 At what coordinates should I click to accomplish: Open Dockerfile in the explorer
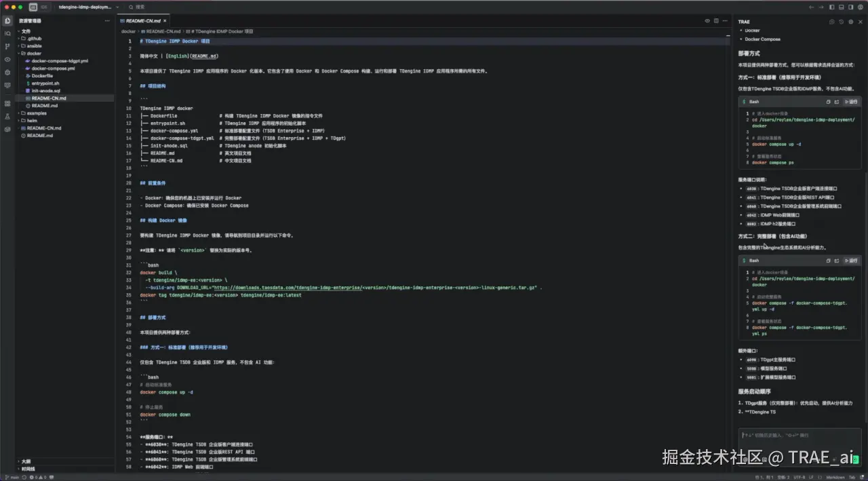tap(42, 75)
